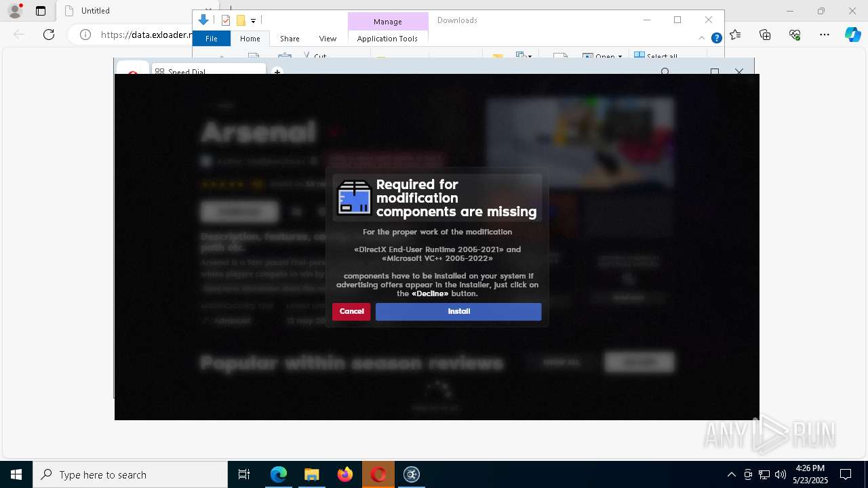Maximize the Explorer Downloads window
Viewport: 868px width, 488px height.
(x=677, y=20)
